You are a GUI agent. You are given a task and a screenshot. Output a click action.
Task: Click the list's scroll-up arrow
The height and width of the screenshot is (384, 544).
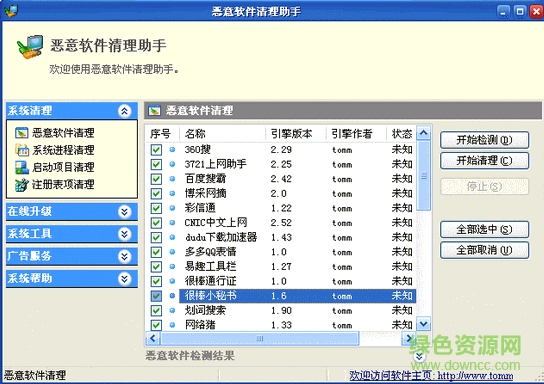(x=423, y=133)
